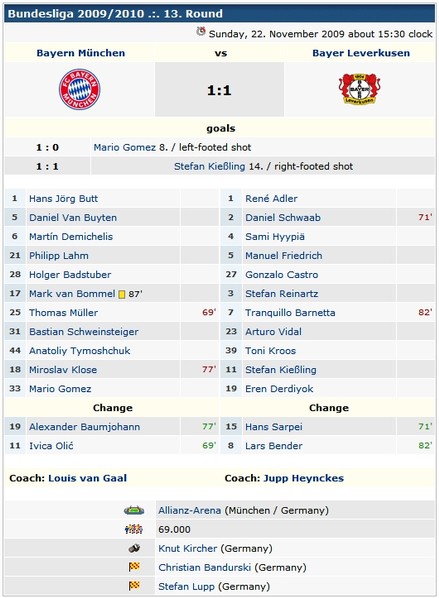Click the referee whistle icon
Screen dimensions: 439x598
[x=134, y=548]
